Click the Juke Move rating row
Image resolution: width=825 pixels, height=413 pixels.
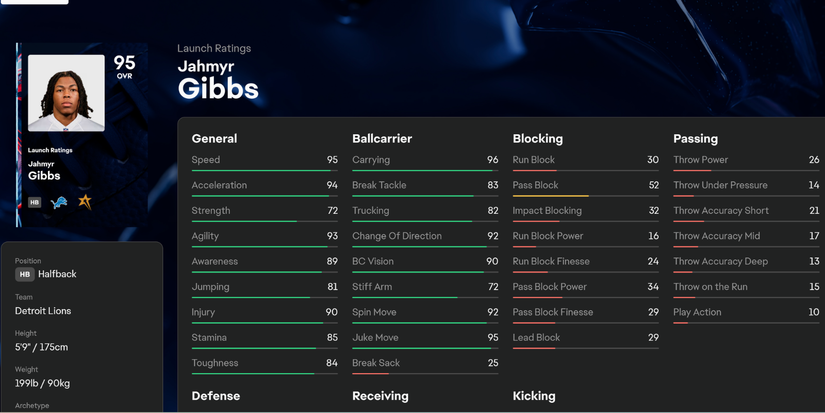pyautogui.click(x=425, y=338)
